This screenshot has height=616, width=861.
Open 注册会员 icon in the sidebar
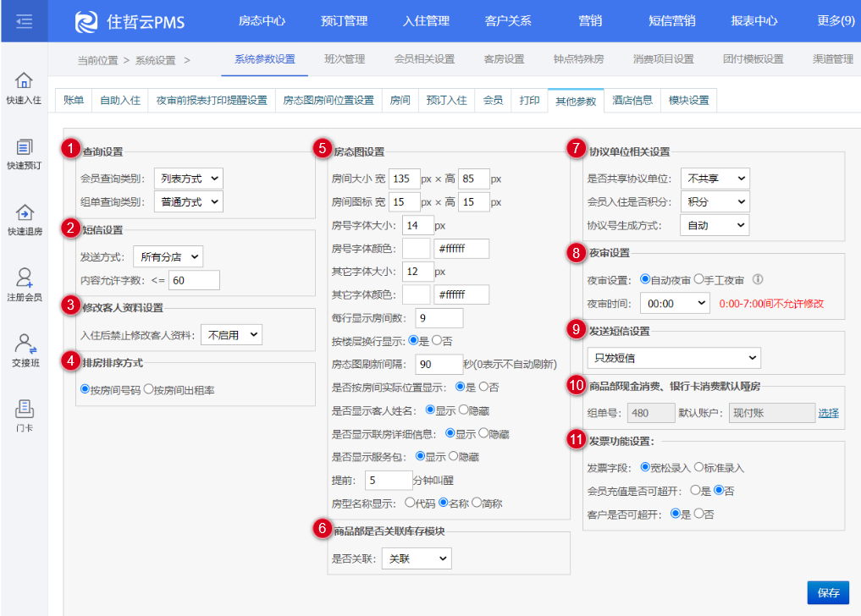point(25,278)
